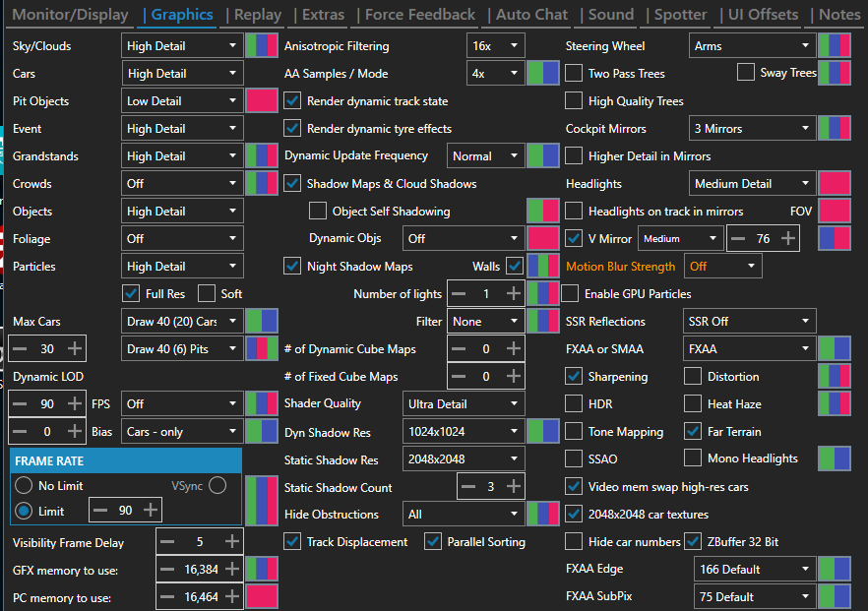Toggle Render dynamic track state checkbox
Image resolution: width=868 pixels, height=611 pixels.
pos(292,100)
